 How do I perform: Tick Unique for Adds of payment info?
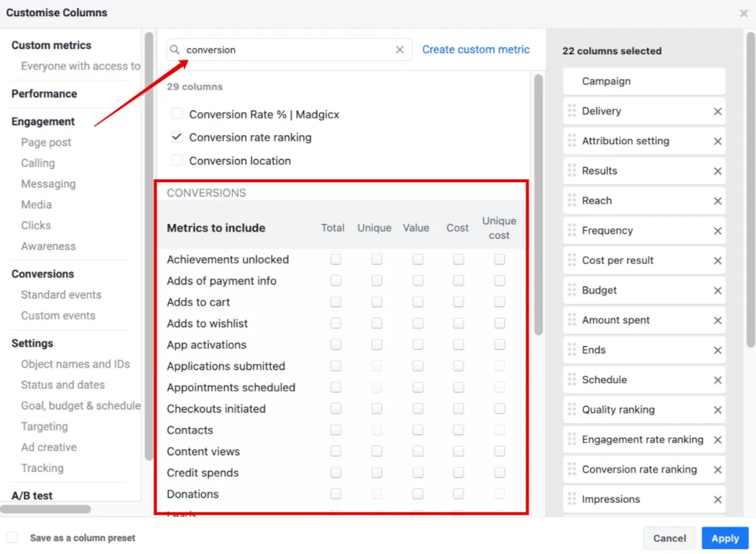point(377,280)
